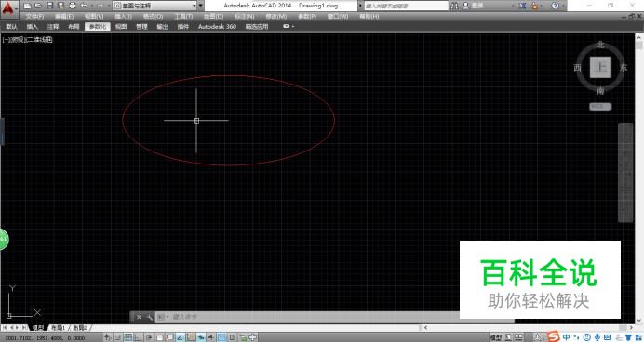Click the smiley face icon in IME bar
Viewport: 644px width, 342px height.
pyautogui.click(x=587, y=337)
